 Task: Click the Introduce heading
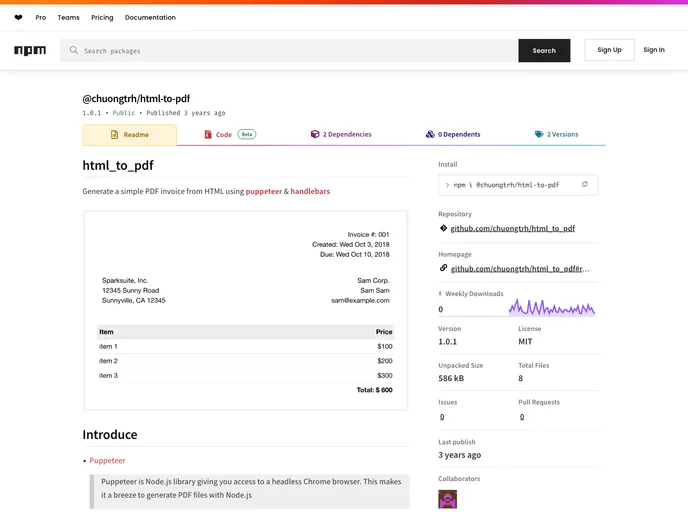click(110, 434)
